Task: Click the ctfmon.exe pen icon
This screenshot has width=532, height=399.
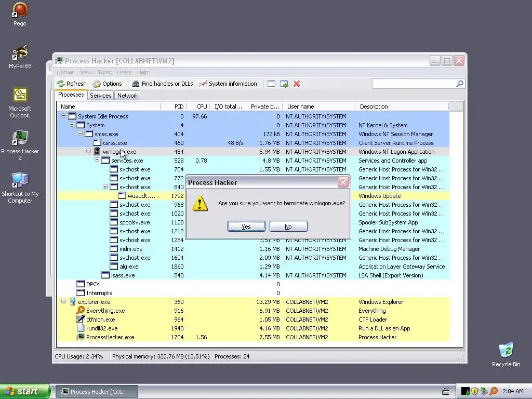Action: tap(81, 319)
